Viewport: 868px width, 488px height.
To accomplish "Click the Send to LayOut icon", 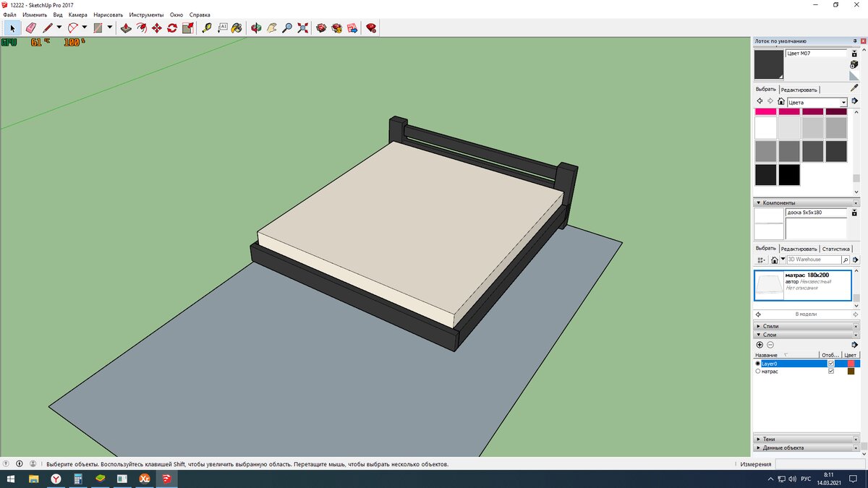I will coord(352,28).
